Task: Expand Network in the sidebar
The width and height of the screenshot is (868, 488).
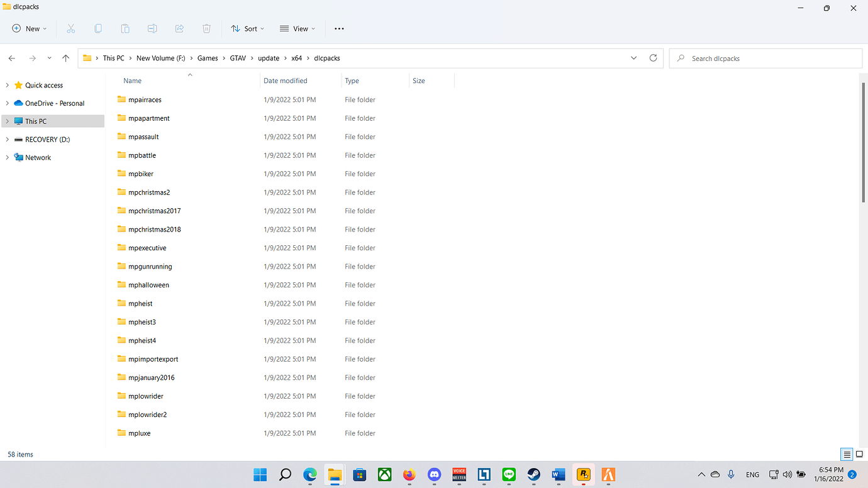Action: coord(8,157)
